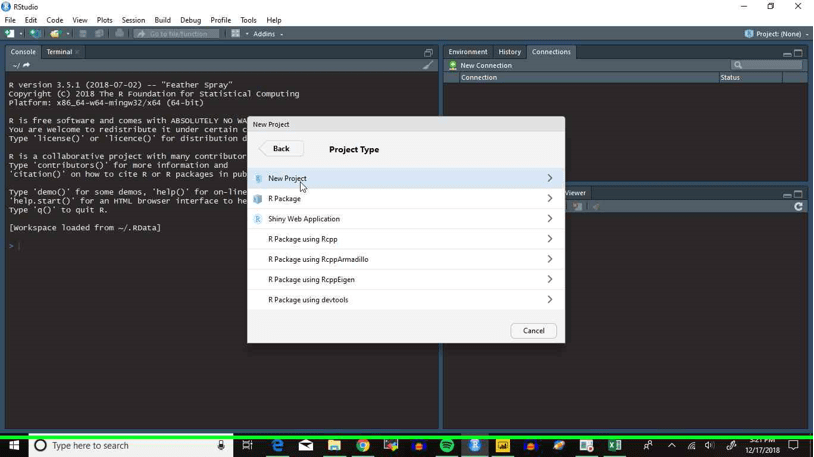Open the Edit menu
The width and height of the screenshot is (814, 457).
[x=31, y=20]
